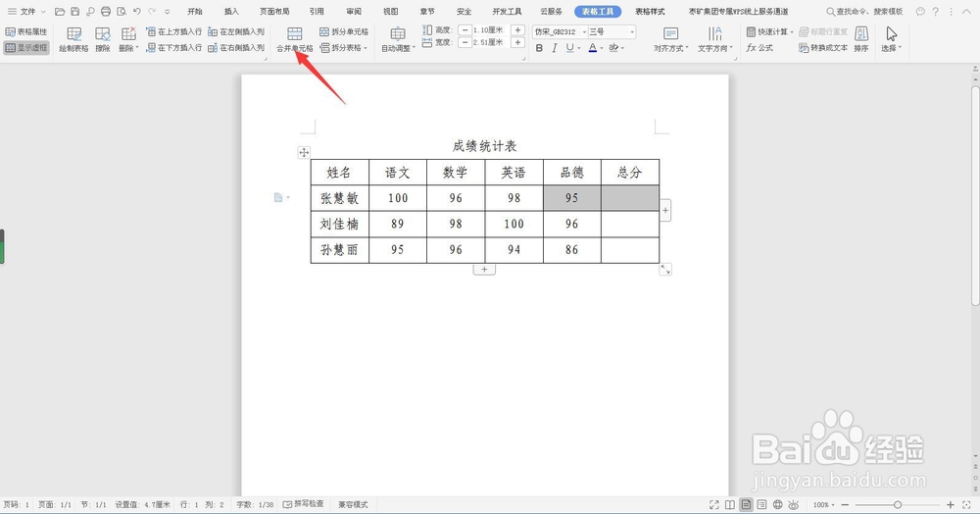Increase the column width with the 宽度 plus button
Screen dimensions: 980x514
(x=517, y=42)
